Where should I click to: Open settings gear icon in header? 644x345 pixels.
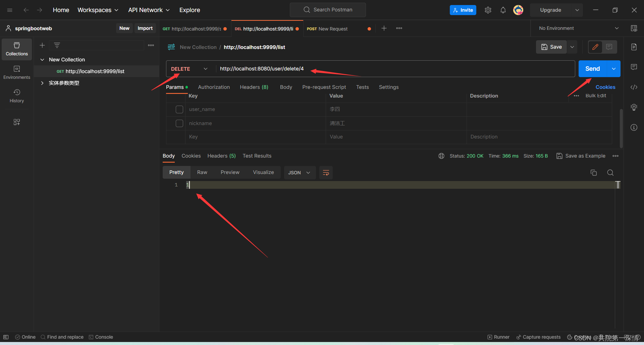488,10
